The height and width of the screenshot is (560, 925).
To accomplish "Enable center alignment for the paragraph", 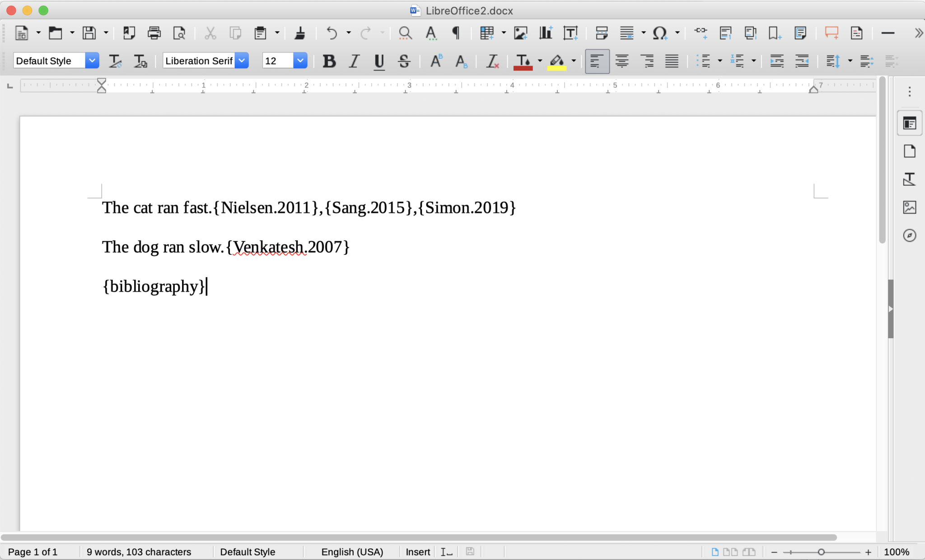I will [x=622, y=61].
